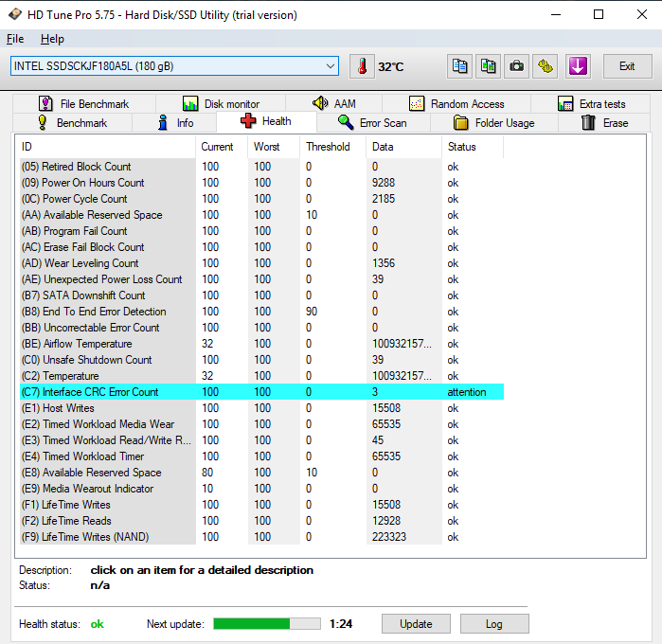Image resolution: width=662 pixels, height=644 pixels.
Task: Select the (0C) Power Cycle Count row
Action: coord(261,199)
